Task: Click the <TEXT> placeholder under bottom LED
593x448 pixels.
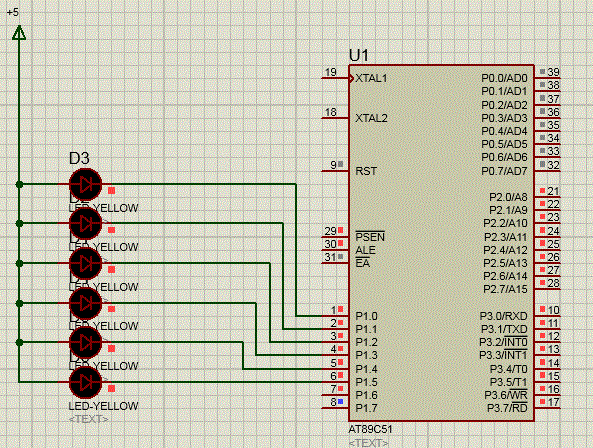Action: pos(89,419)
